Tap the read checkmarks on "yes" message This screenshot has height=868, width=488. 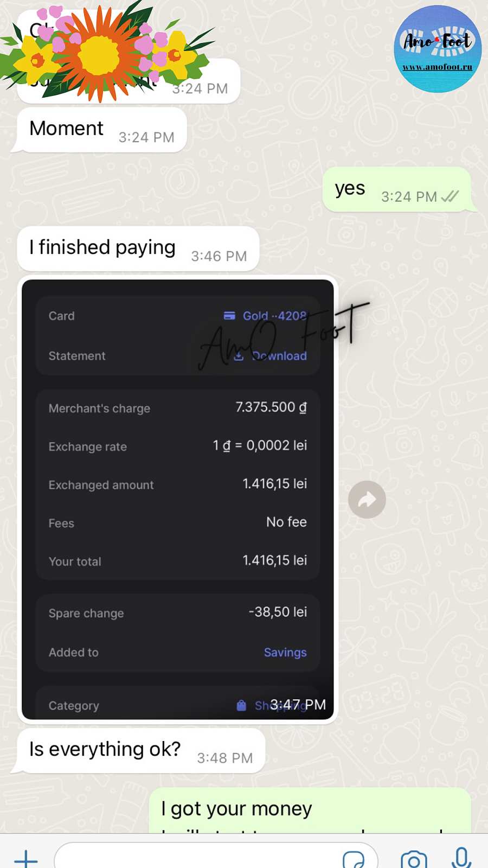point(450,196)
